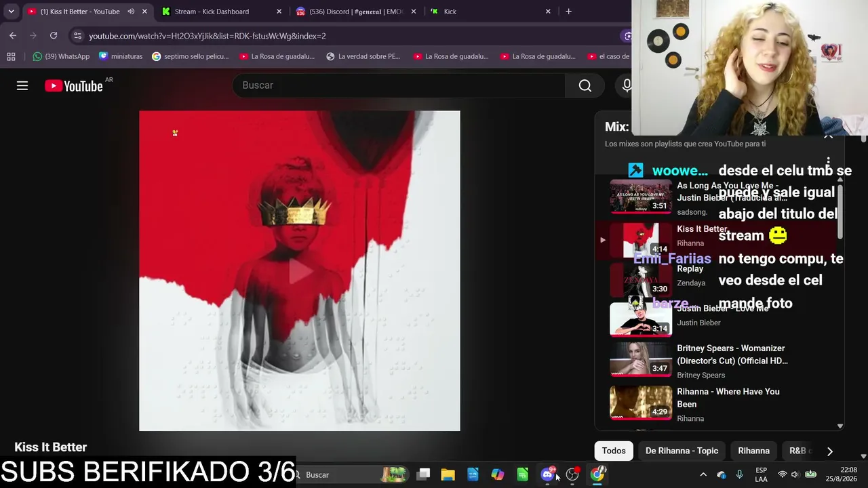Play the Kiss It Better video
Screen dimensions: 868x488
point(300,271)
